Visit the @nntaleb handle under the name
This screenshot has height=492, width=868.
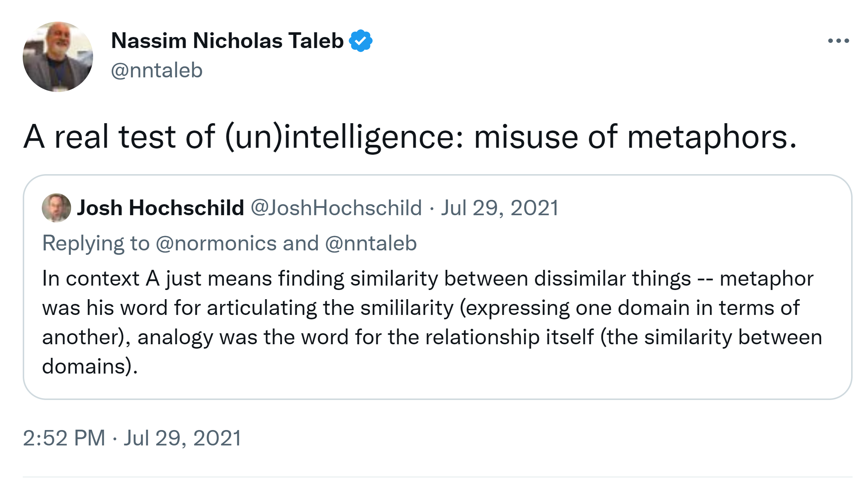(x=157, y=70)
